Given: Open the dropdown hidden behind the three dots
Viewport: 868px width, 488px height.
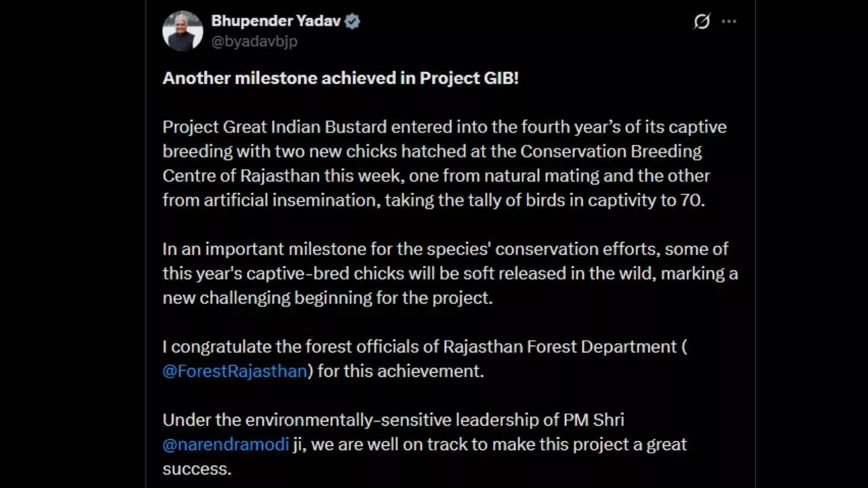Looking at the screenshot, I should [729, 21].
